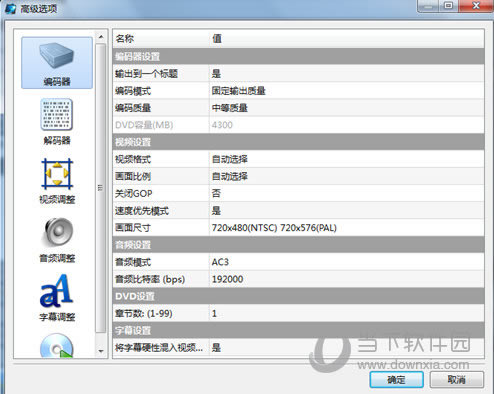The height and width of the screenshot is (394, 494).
Task: Click the disc icon below 字幕调整
Action: [57, 346]
